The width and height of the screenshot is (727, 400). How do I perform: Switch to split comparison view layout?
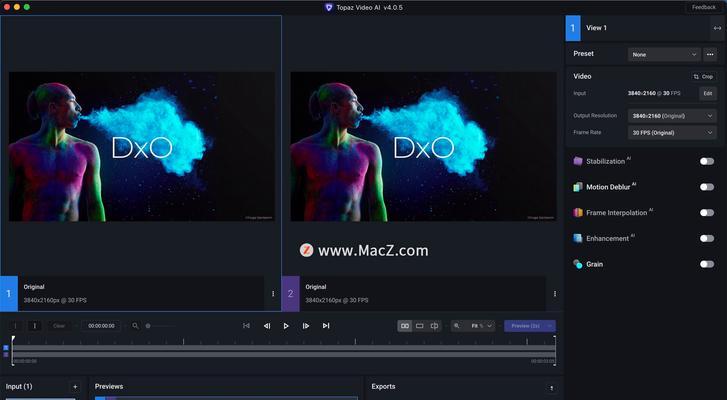coord(434,326)
